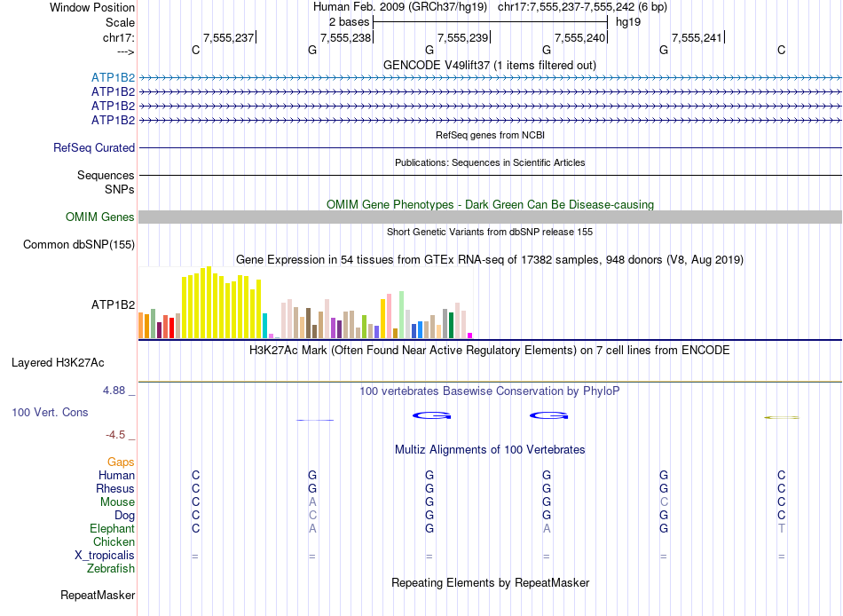Open the RefSeq Curated track label

pyautogui.click(x=94, y=147)
